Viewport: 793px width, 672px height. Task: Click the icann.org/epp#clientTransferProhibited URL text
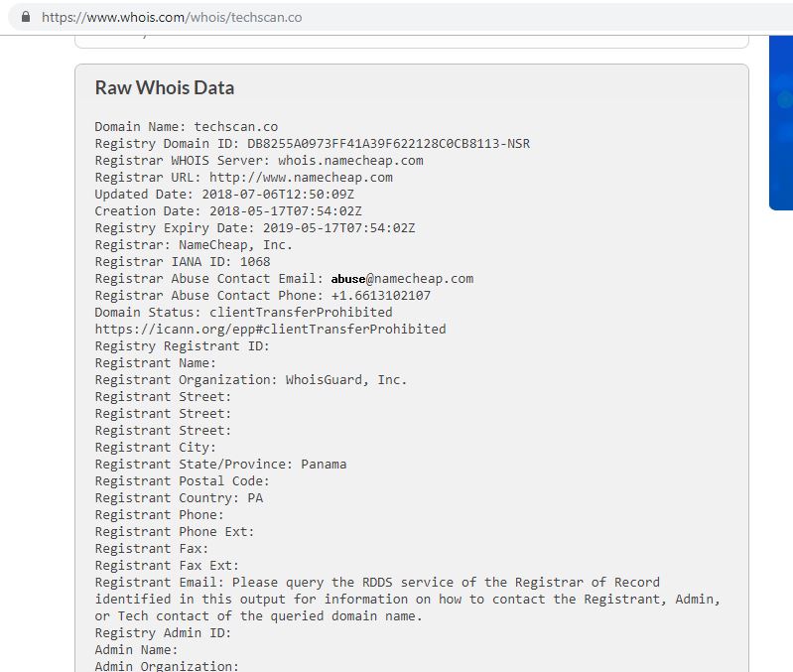[x=270, y=330]
